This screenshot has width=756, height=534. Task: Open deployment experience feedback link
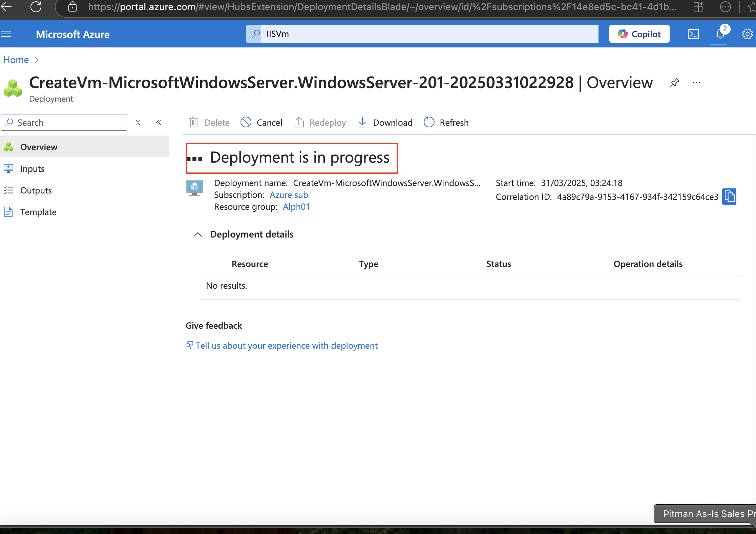286,346
